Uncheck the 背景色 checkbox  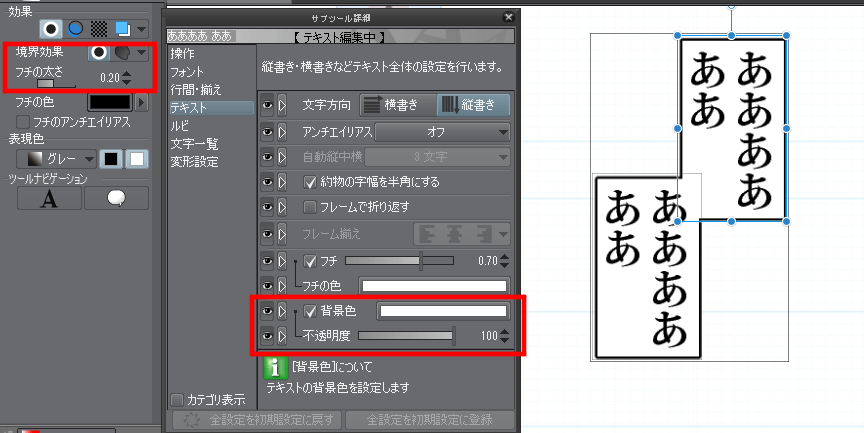pos(310,312)
